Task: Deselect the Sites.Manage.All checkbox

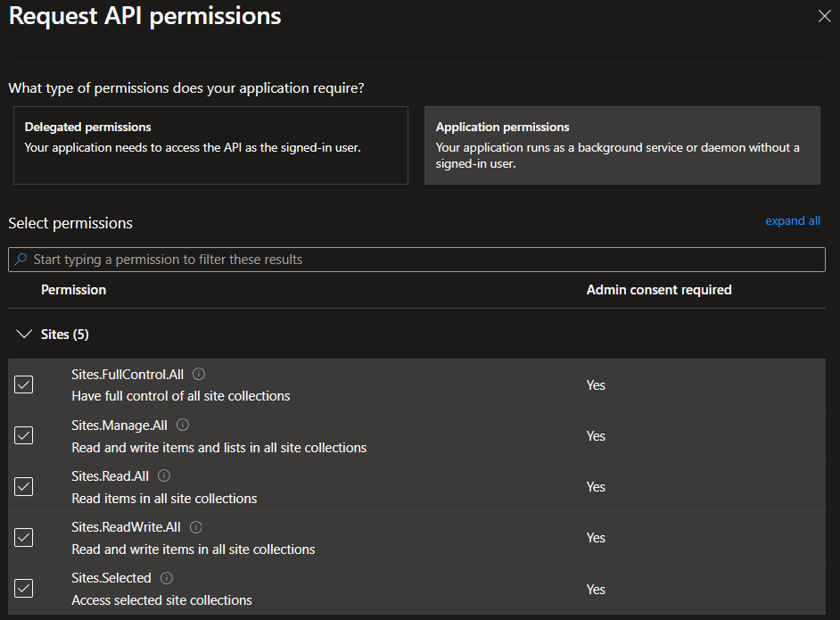Action: point(24,435)
